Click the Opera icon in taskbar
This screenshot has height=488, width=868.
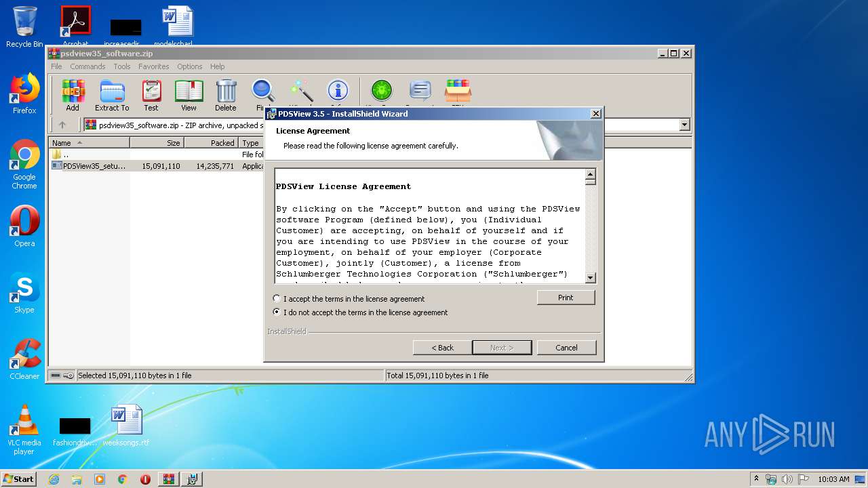click(145, 479)
